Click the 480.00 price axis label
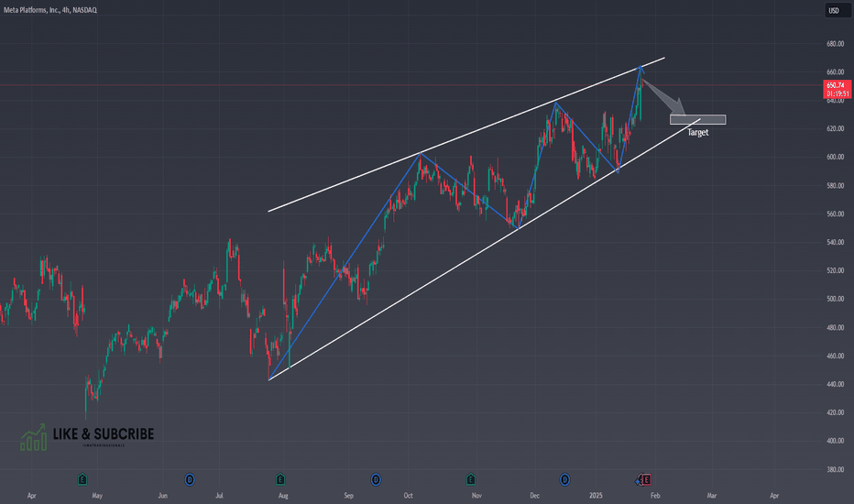Screen dimensions: 854x504 pos(835,327)
